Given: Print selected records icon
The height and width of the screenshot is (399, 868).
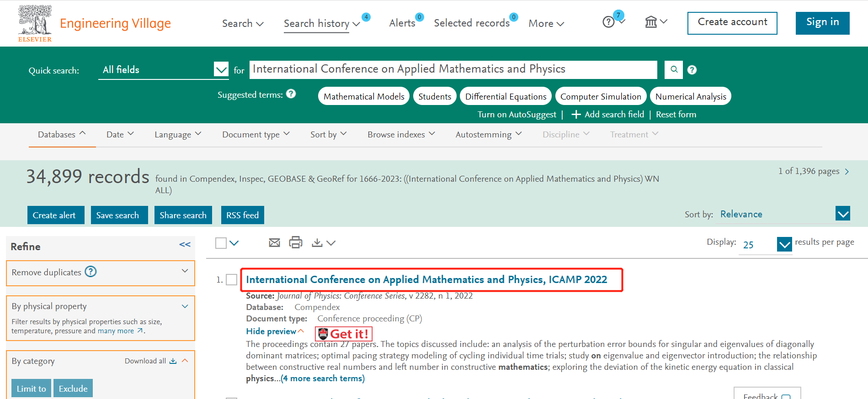Looking at the screenshot, I should [296, 242].
